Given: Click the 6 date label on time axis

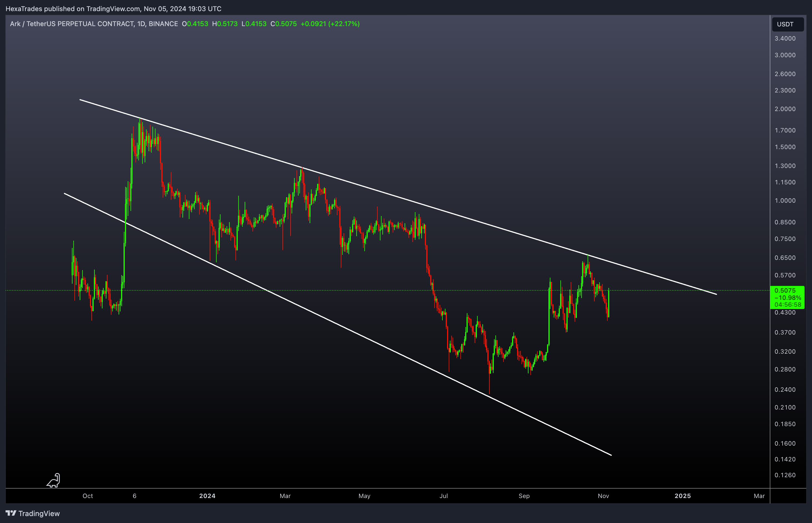Looking at the screenshot, I should pos(134,496).
